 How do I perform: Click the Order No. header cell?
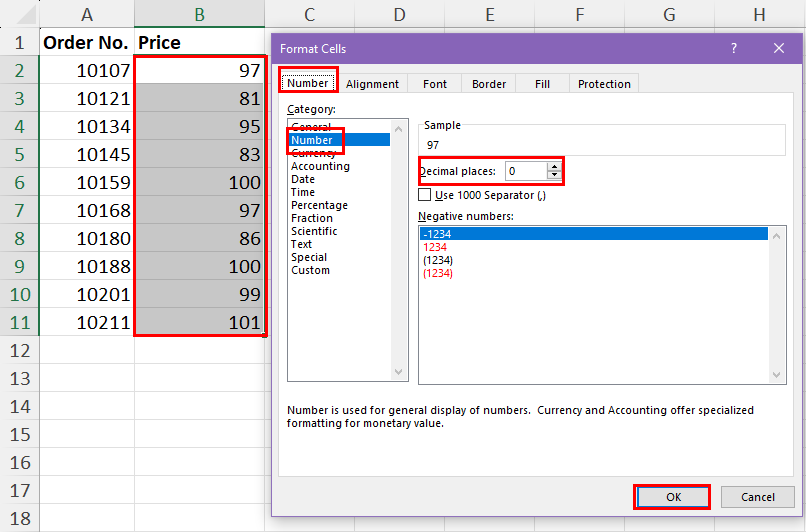(x=87, y=42)
